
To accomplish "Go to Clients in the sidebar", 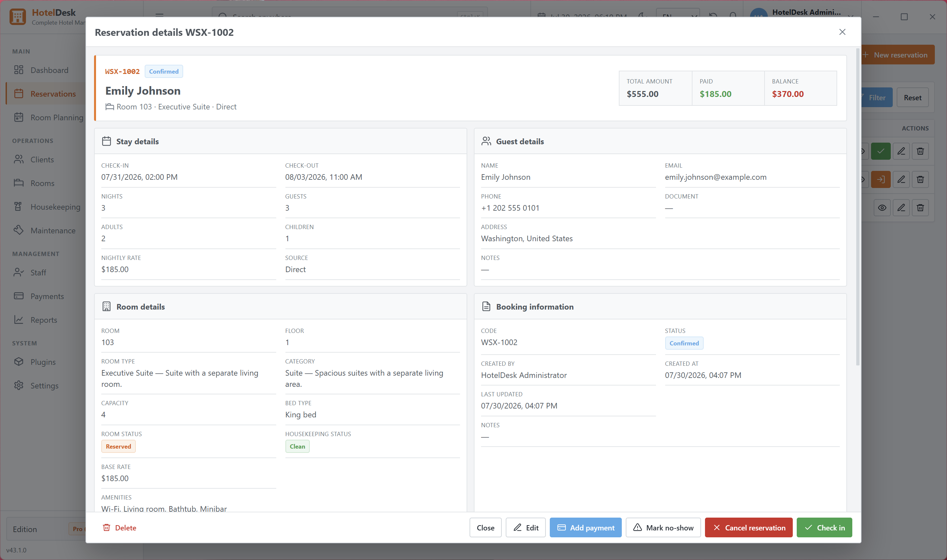I will click(45, 160).
